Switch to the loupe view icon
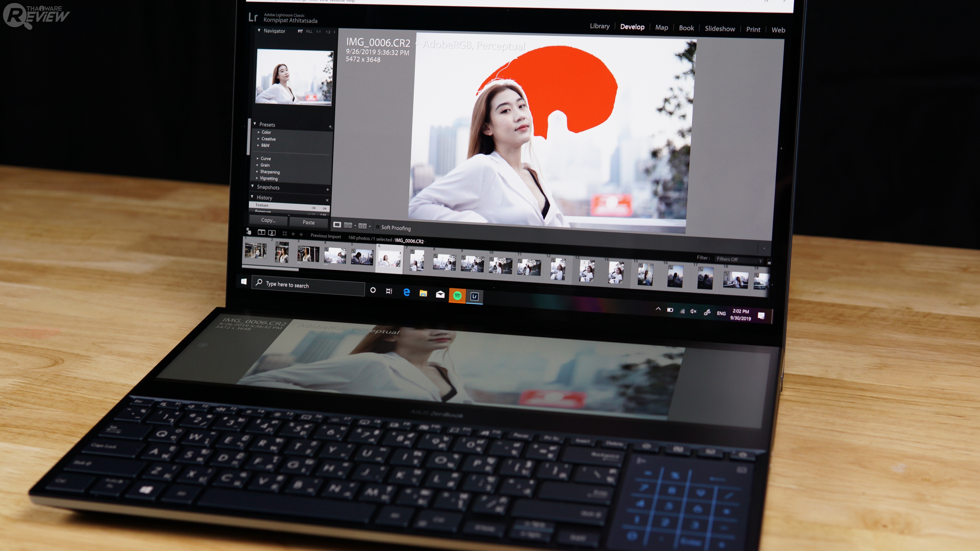980x551 pixels. coord(337,225)
